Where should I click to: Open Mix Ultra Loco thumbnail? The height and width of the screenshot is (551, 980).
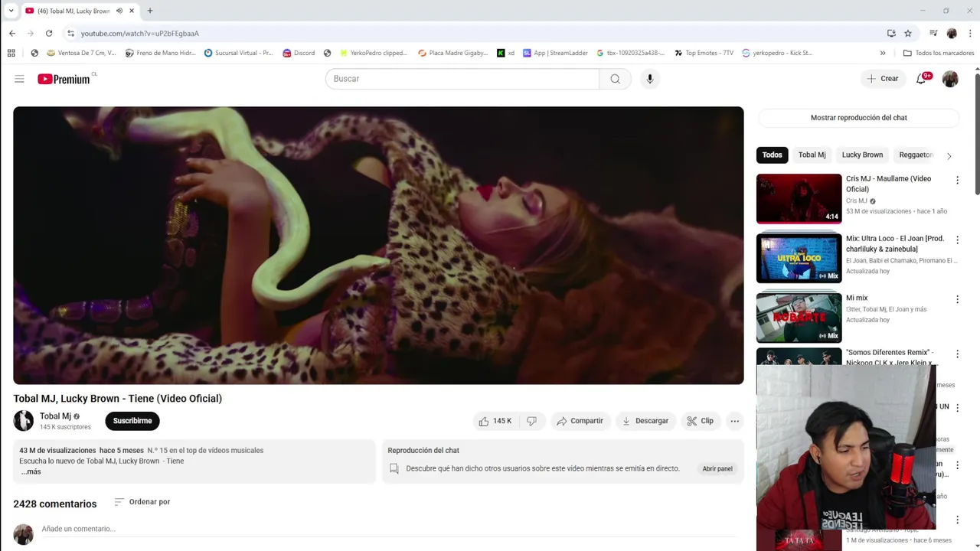click(799, 258)
